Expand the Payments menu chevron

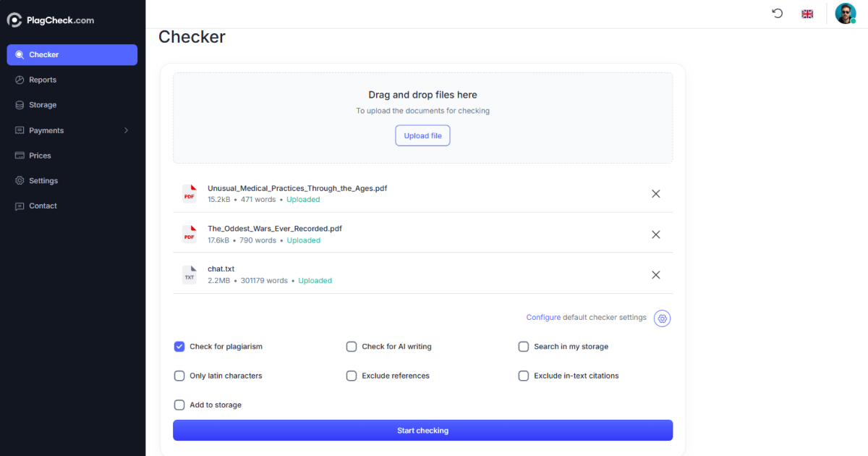click(126, 130)
